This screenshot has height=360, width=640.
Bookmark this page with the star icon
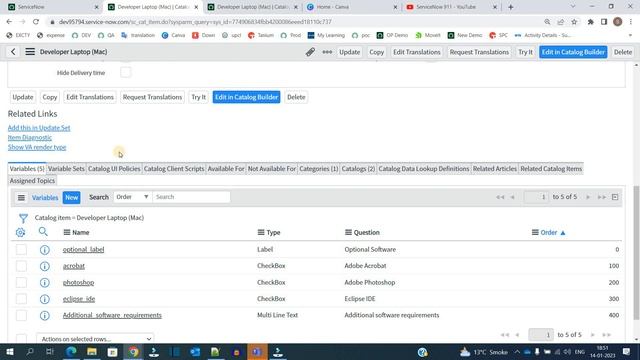pyautogui.click(x=574, y=22)
